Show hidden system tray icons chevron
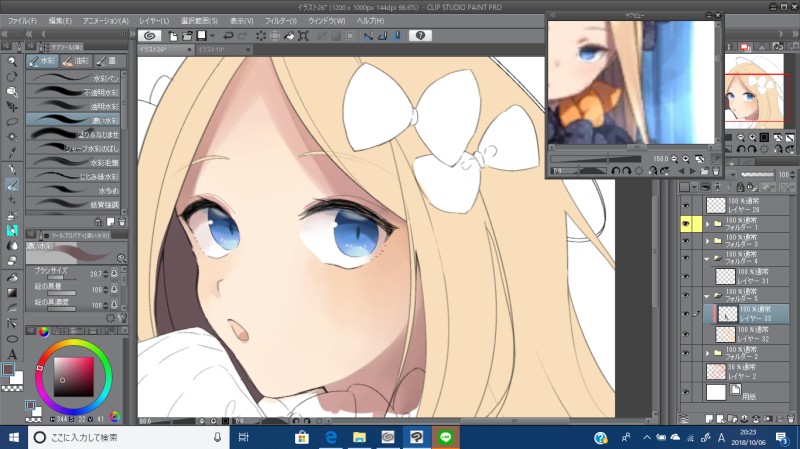The image size is (800, 449). (x=647, y=438)
